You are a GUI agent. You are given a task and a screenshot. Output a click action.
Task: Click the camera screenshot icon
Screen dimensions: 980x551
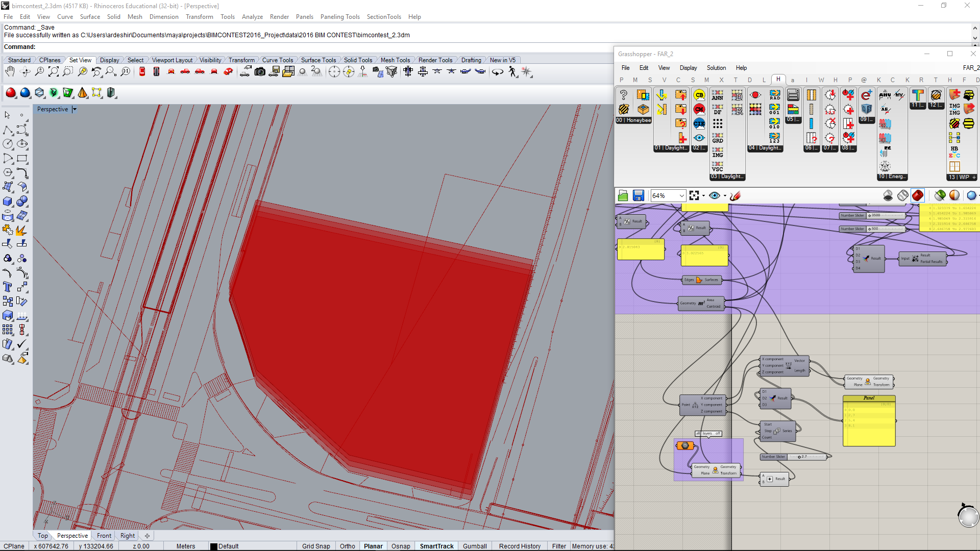[x=260, y=72]
